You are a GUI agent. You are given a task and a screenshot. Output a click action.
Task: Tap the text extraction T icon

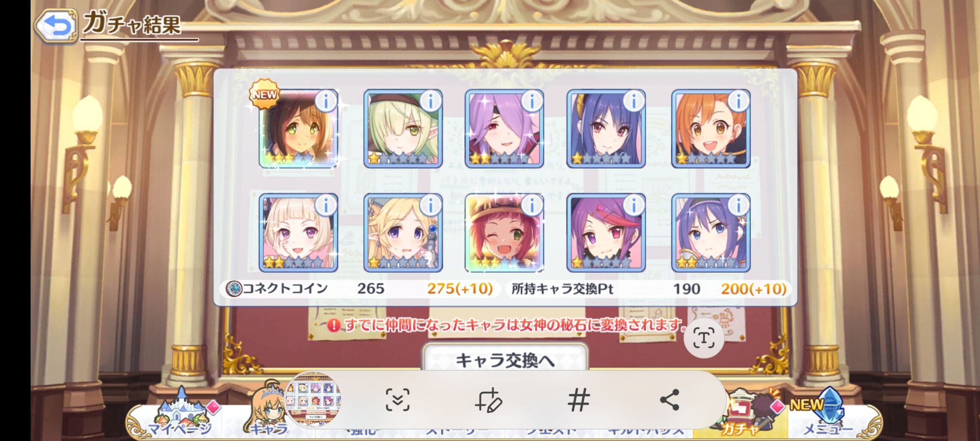[x=704, y=338]
